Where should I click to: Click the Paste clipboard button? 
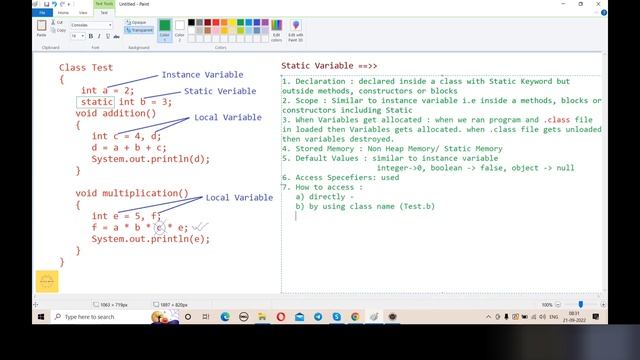(x=42, y=28)
